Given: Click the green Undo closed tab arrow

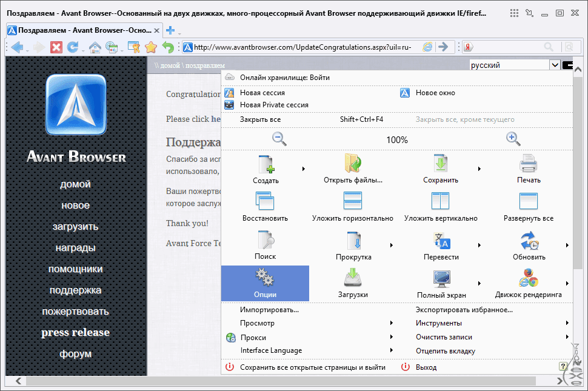Looking at the screenshot, I should coord(169,47).
